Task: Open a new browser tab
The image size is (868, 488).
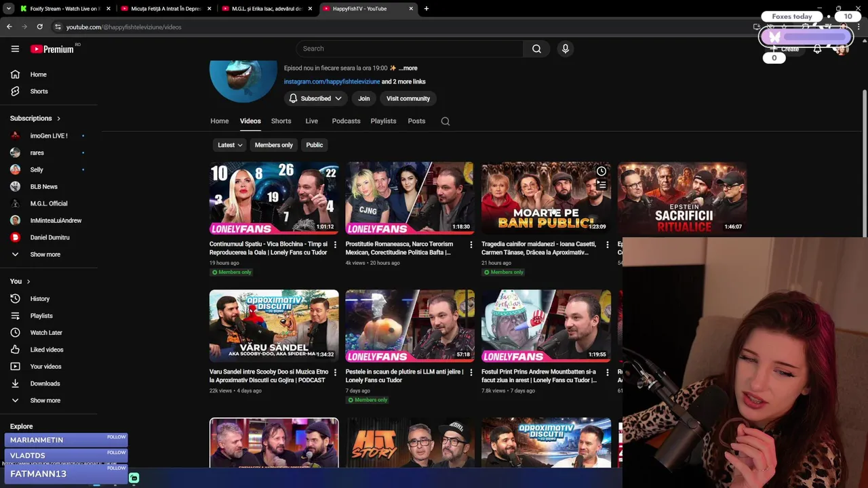Action: tap(427, 9)
